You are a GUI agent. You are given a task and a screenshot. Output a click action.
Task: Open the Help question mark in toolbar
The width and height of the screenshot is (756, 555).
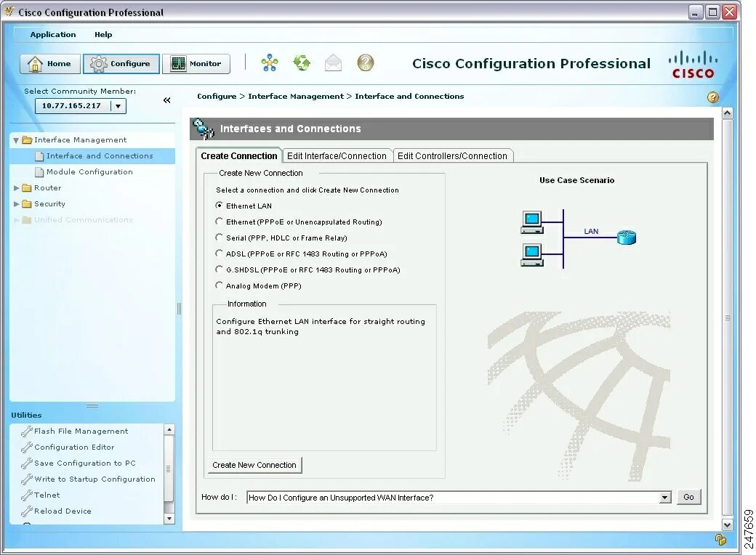(366, 63)
